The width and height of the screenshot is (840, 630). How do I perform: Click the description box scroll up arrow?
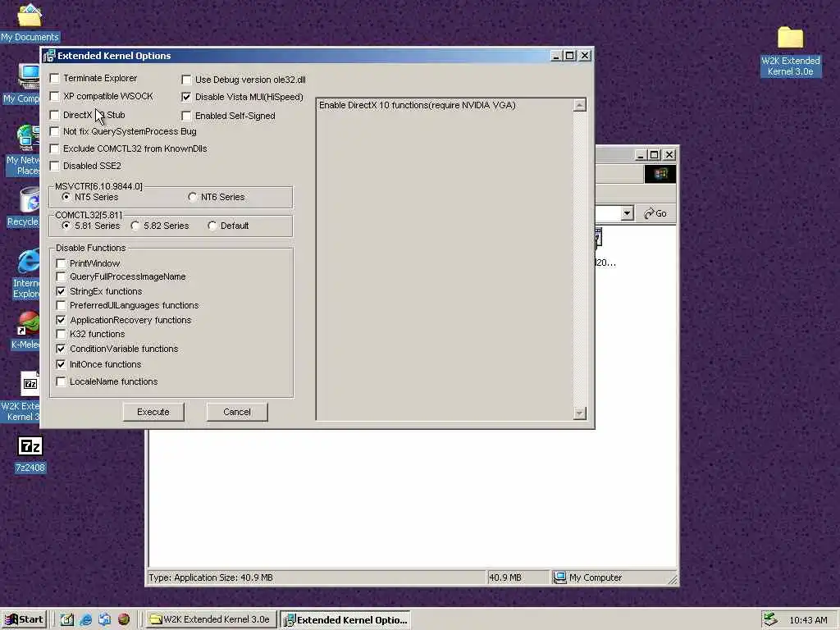pyautogui.click(x=579, y=105)
